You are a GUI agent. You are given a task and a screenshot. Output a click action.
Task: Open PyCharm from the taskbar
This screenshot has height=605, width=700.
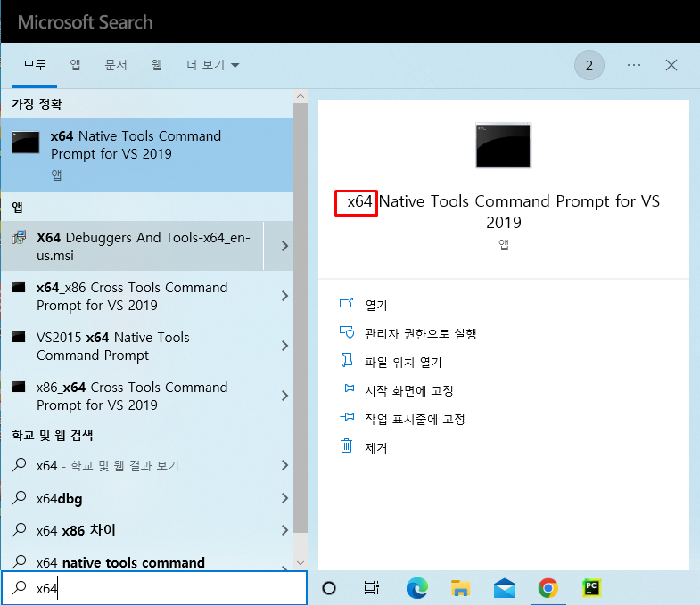point(591,588)
